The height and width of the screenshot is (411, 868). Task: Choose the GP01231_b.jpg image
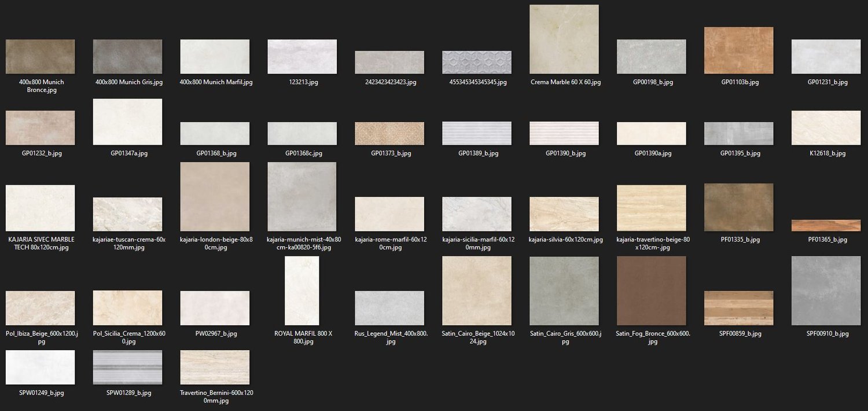826,57
